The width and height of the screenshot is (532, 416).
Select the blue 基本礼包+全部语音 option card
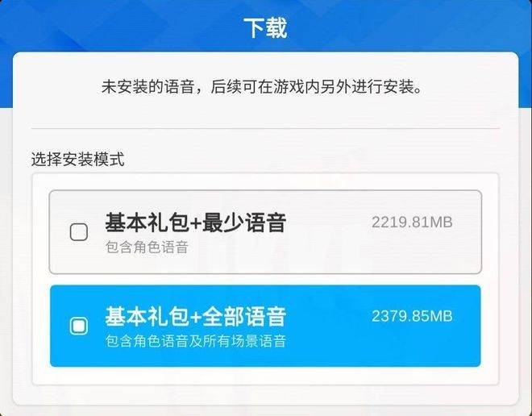[265, 326]
